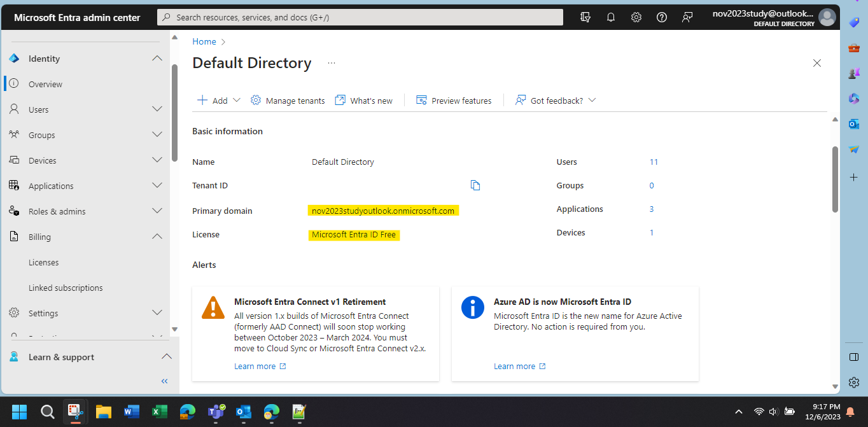This screenshot has width=868, height=427.
Task: Open the Applications count 3 link
Action: (652, 209)
